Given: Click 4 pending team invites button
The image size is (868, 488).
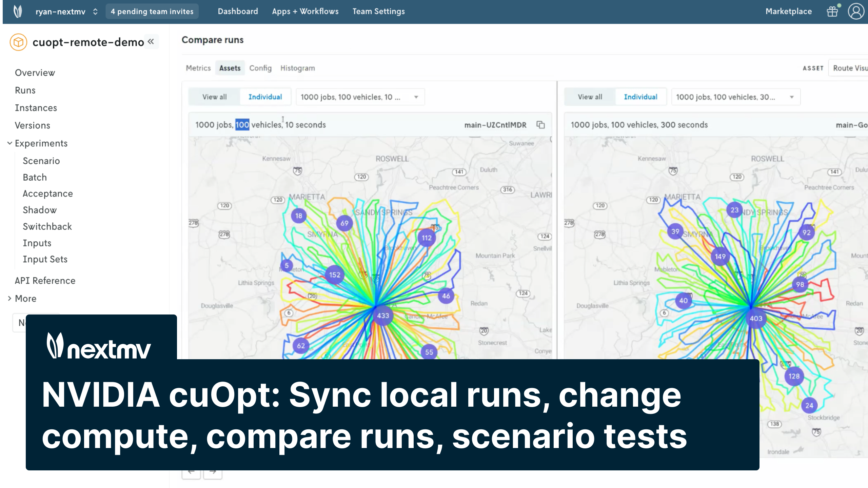Looking at the screenshot, I should [152, 12].
